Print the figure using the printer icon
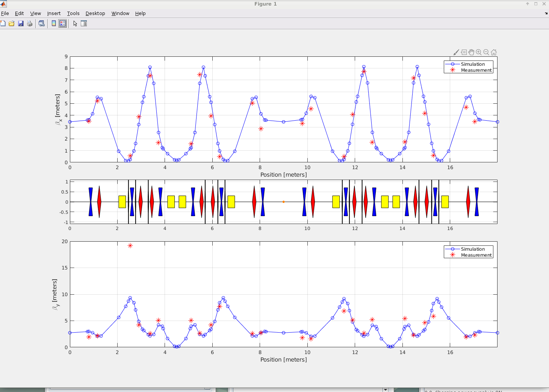549x392 pixels. coord(30,23)
